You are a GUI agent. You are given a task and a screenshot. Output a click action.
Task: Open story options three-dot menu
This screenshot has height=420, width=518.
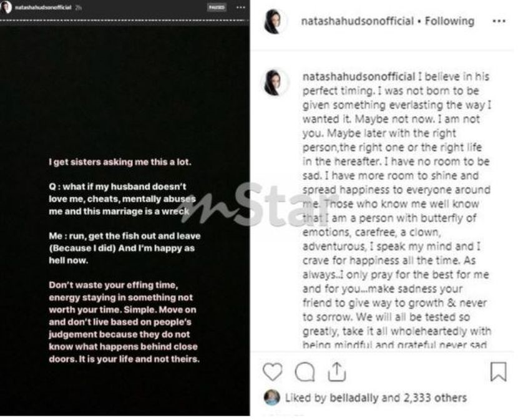point(241,7)
